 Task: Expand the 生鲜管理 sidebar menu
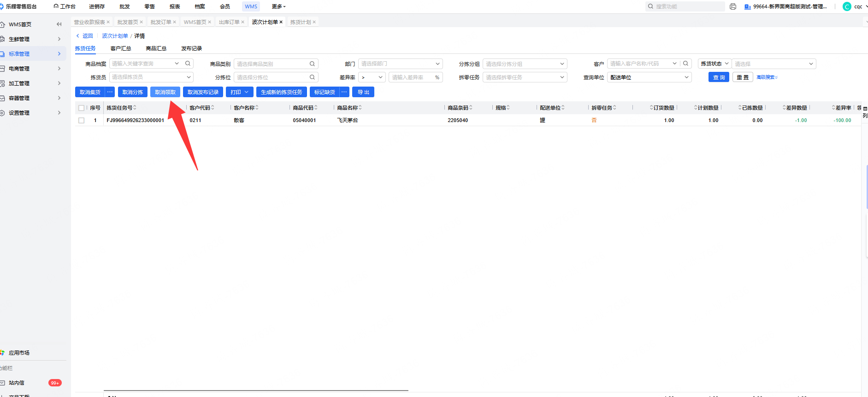(x=33, y=39)
